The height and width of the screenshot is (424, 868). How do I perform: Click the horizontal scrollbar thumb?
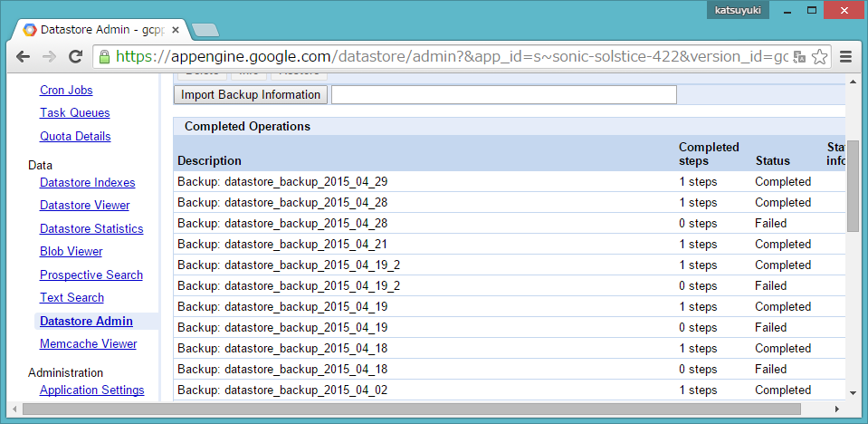coord(411,410)
